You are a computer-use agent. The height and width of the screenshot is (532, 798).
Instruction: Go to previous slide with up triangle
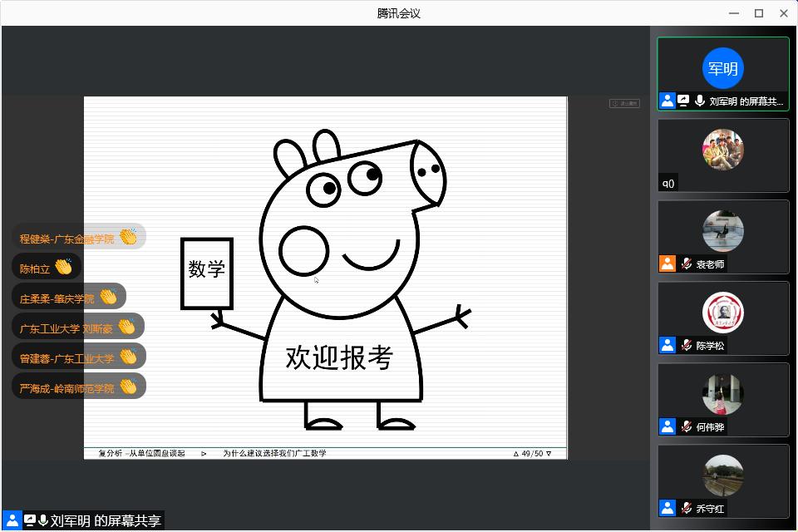point(516,454)
